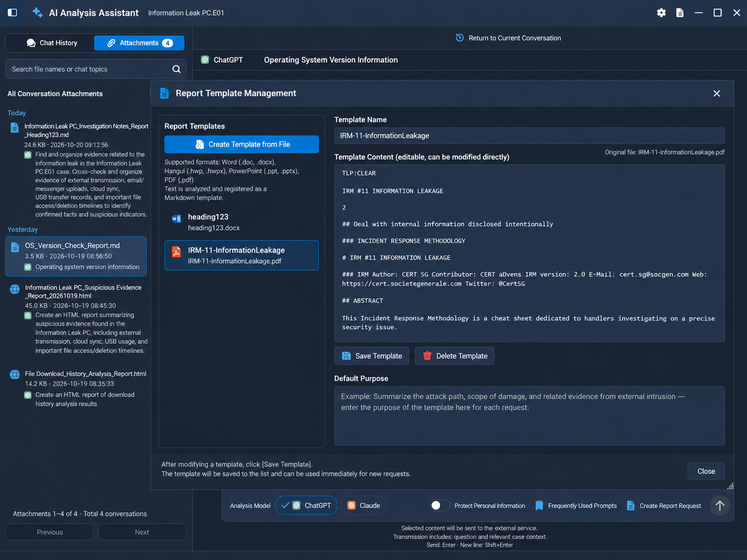Open settings gear icon

point(661,12)
